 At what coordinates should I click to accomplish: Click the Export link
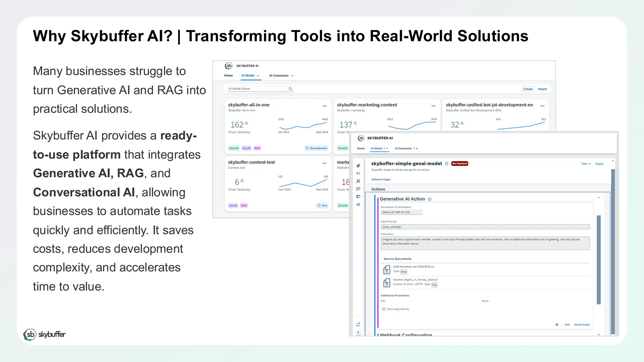[x=599, y=164]
